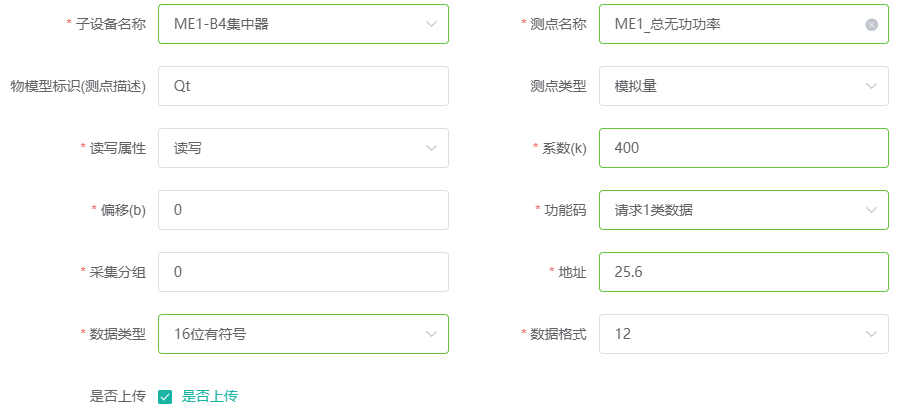Click the 数据类型 chevron arrow icon
Viewport: 901px width, 412px height.
coord(431,334)
